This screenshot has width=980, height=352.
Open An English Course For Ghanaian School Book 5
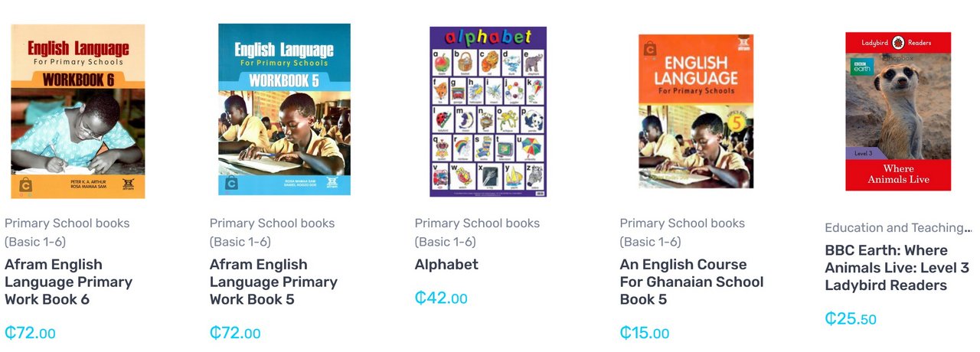tap(691, 282)
